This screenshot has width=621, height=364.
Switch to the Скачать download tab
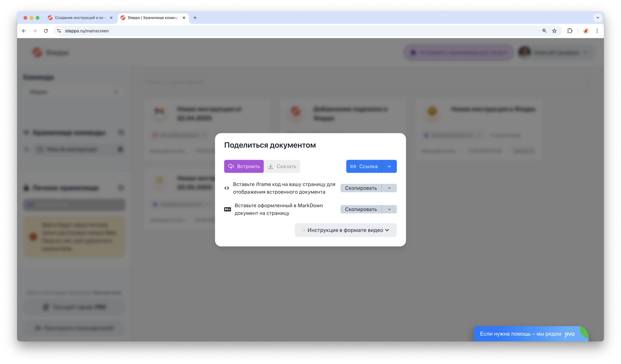point(282,166)
